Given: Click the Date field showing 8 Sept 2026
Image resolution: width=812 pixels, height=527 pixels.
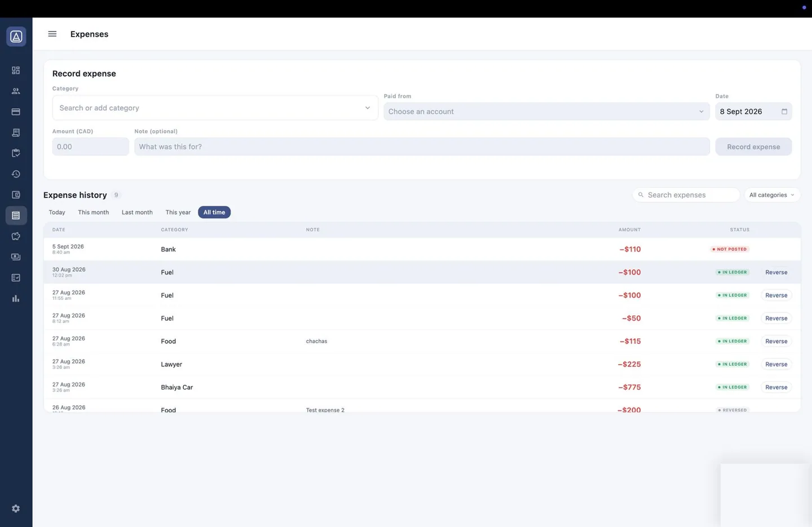Looking at the screenshot, I should coord(753,112).
